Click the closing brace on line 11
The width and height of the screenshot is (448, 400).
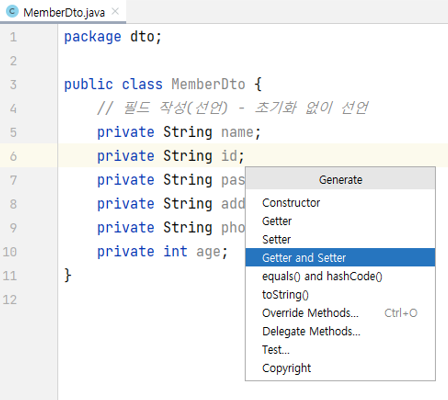tap(68, 276)
